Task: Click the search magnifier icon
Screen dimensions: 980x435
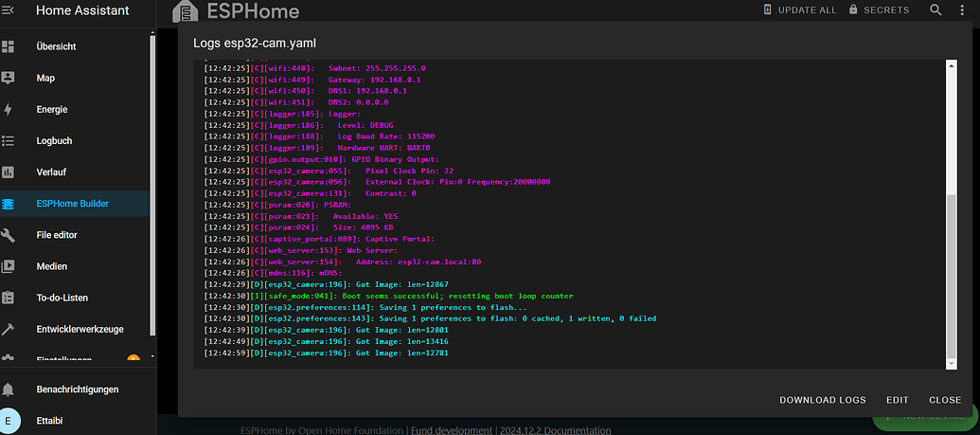Action: [935, 10]
